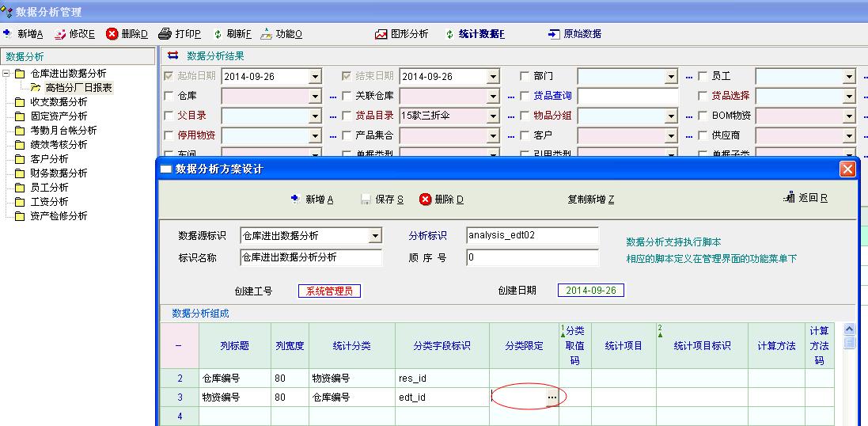Screen dimensions: 868x426
Task: Open 高档分厂日报表 report item
Action: point(78,88)
